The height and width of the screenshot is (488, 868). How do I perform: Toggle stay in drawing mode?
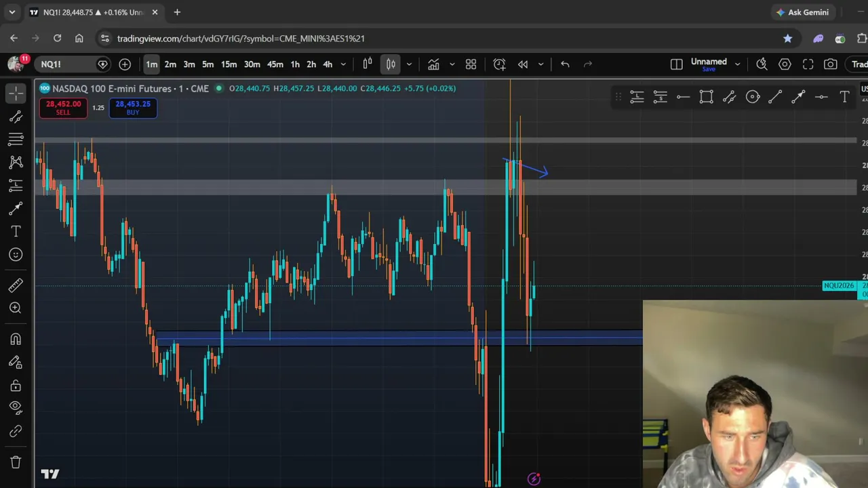[x=16, y=363]
